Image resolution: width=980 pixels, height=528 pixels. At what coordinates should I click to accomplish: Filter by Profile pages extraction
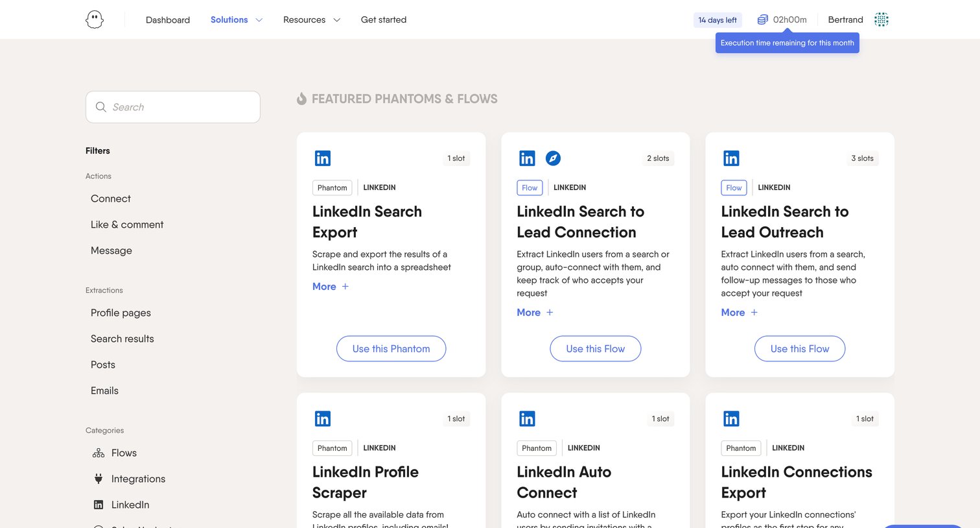pos(121,313)
